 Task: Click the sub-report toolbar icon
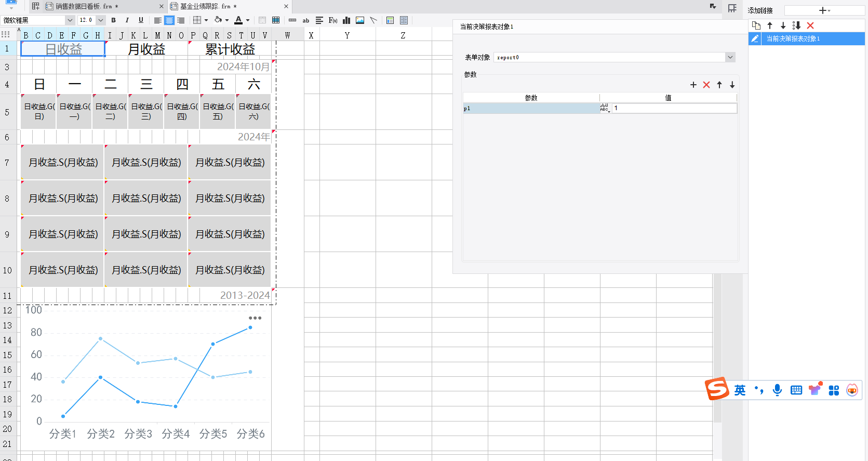tap(404, 20)
